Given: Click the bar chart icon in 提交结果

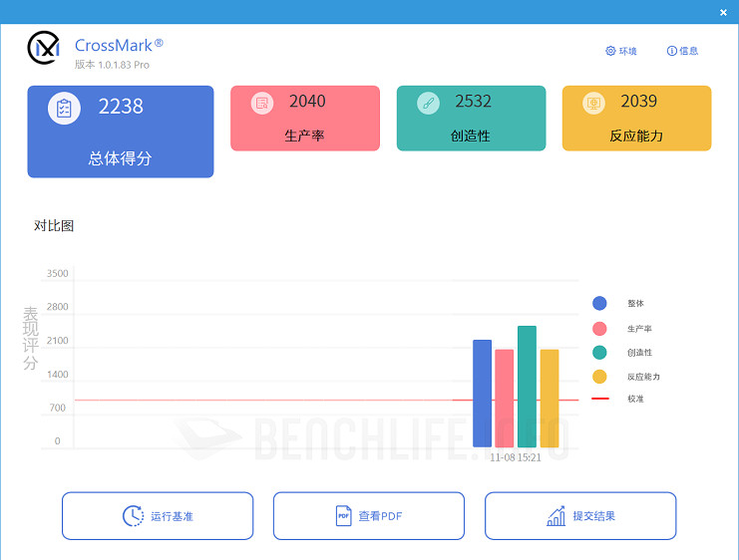Looking at the screenshot, I should pyautogui.click(x=555, y=516).
